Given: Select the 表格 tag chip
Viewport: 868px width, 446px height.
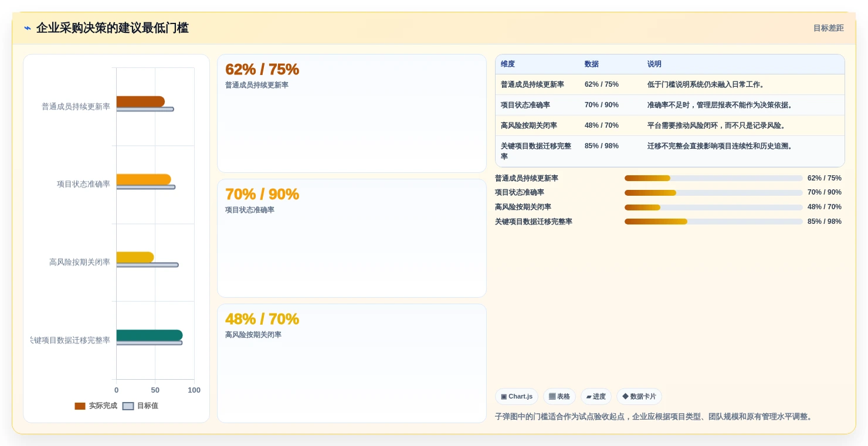Looking at the screenshot, I should [560, 397].
